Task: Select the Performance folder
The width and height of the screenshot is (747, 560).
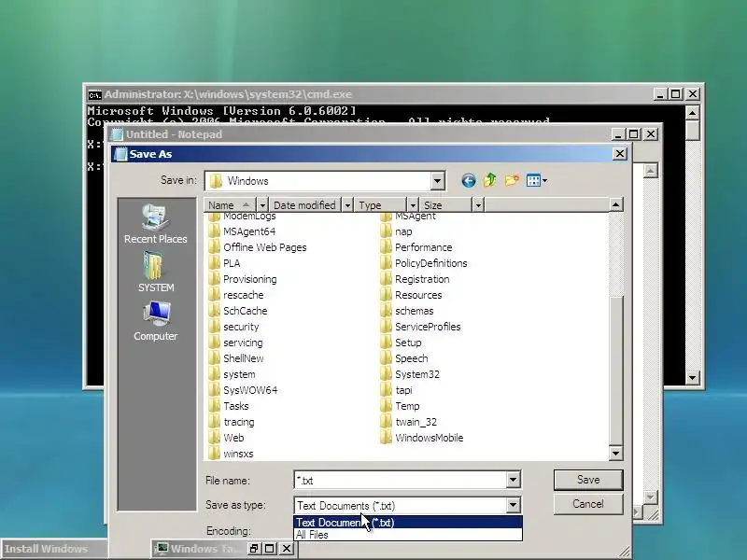Action: pos(416,247)
